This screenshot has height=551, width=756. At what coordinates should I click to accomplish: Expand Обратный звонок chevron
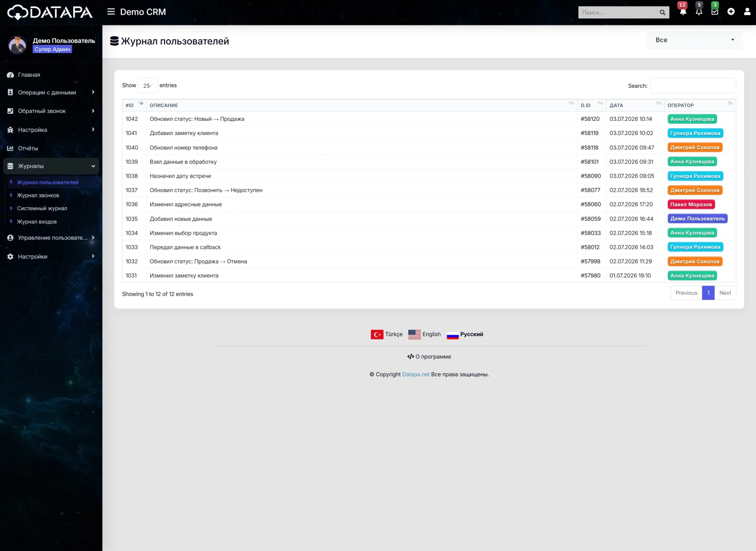pos(93,111)
